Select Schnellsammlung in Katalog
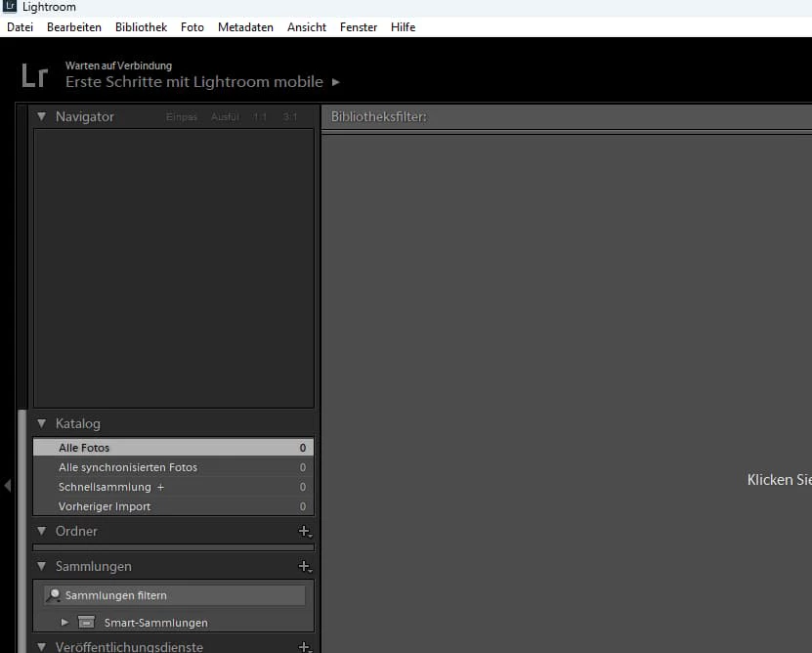Image resolution: width=812 pixels, height=653 pixels. 174,487
